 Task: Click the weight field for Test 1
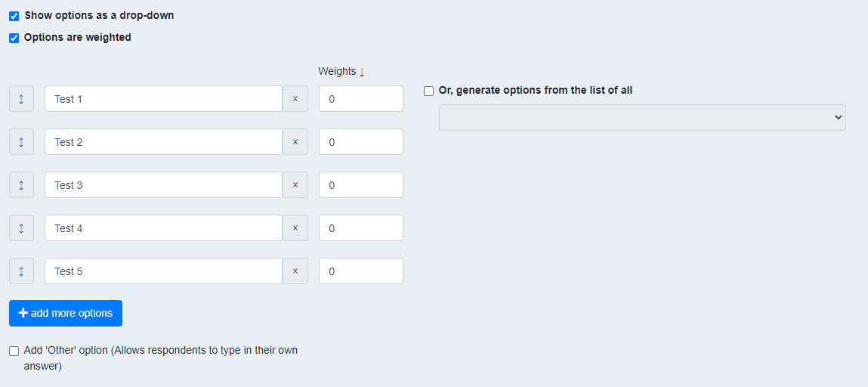click(360, 99)
